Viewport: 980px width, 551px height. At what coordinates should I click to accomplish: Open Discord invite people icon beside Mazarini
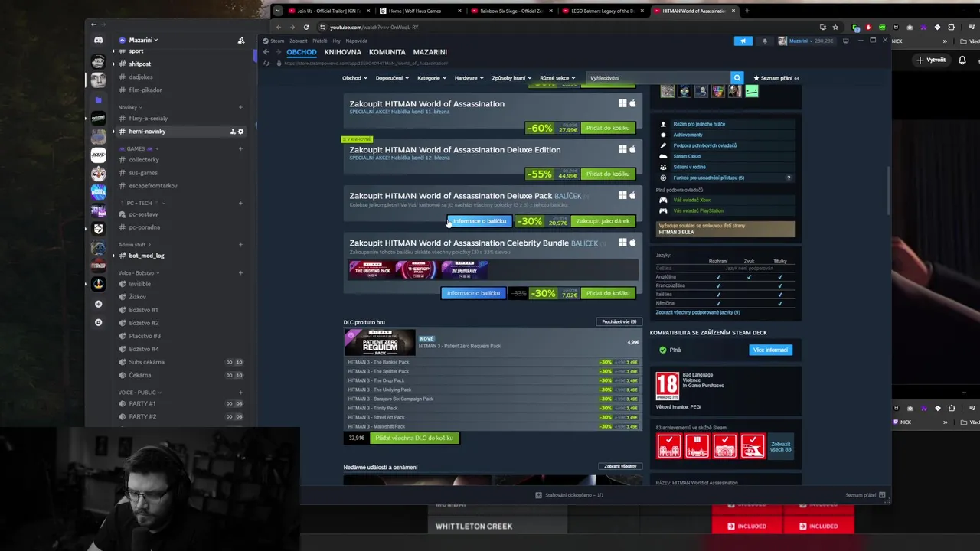(x=241, y=40)
